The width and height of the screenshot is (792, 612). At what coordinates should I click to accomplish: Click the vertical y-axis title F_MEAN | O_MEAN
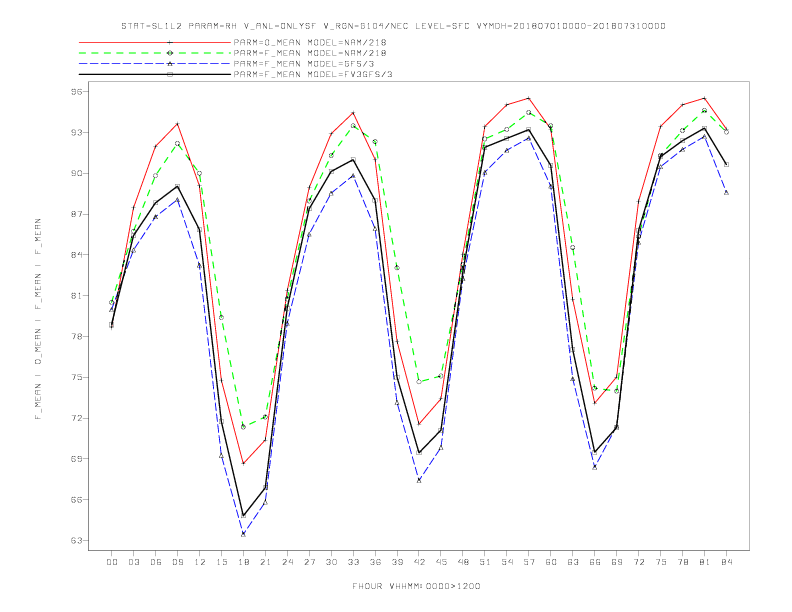pos(38,319)
